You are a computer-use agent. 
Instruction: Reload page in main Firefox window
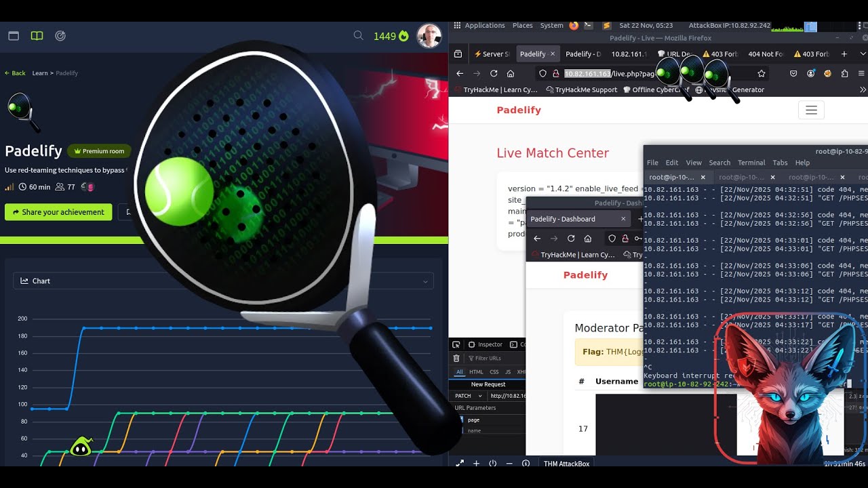(x=494, y=73)
